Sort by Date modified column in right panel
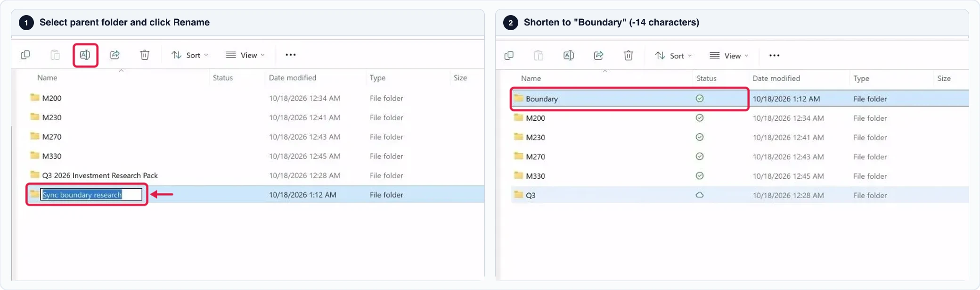Screen dimensions: 980x290 (x=776, y=78)
